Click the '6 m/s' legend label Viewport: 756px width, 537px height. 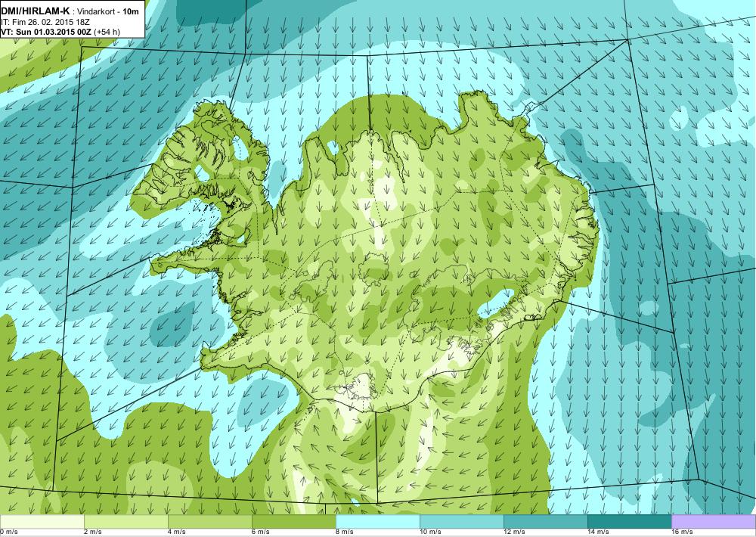click(260, 532)
